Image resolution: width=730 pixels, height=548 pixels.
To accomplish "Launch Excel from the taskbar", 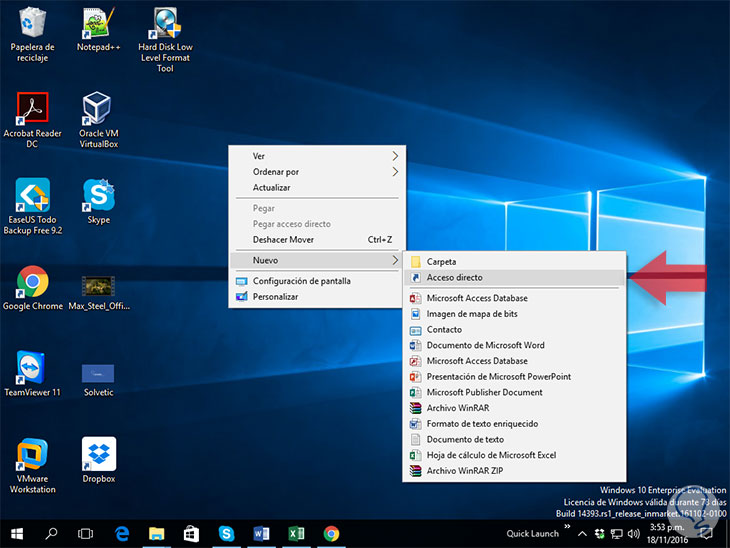I will (297, 533).
